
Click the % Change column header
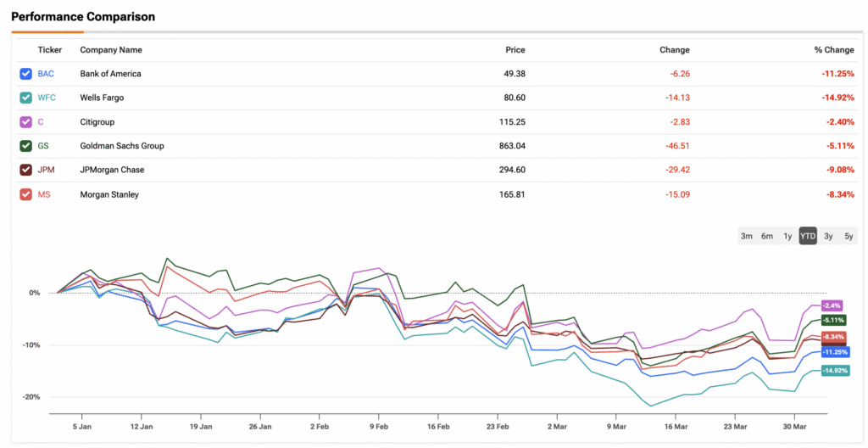click(834, 50)
